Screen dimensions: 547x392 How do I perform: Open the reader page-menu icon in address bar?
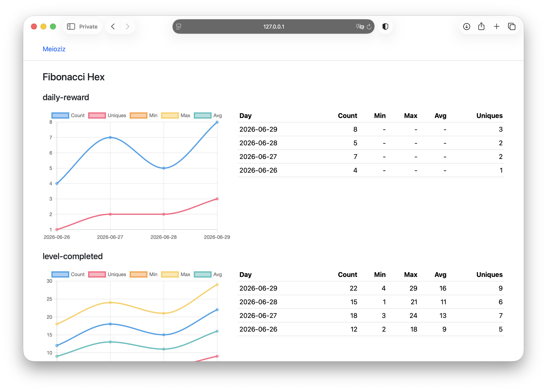click(x=179, y=26)
